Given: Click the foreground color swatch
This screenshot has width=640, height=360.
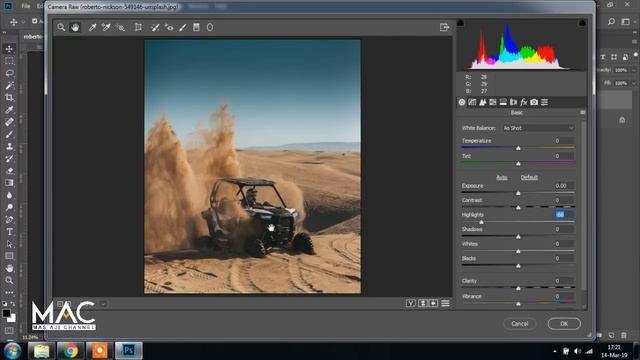Looking at the screenshot, I should pos(7,313).
